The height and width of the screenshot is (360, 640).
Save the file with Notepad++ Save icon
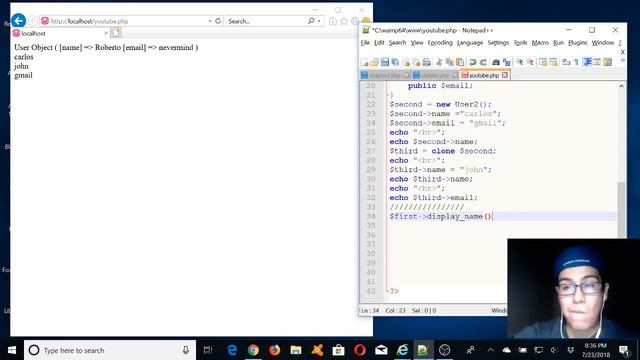click(x=385, y=62)
